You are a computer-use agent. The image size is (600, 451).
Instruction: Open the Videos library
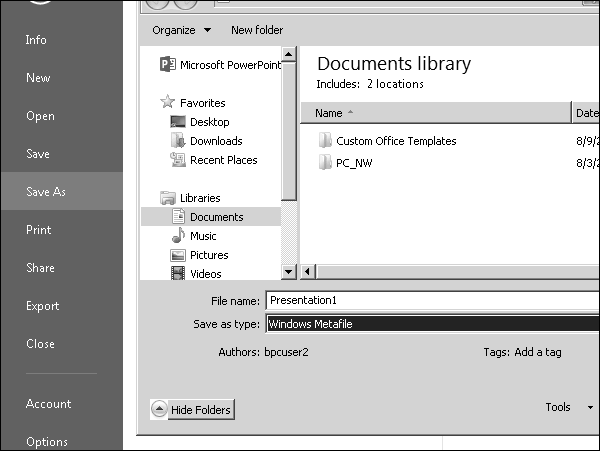pos(205,274)
